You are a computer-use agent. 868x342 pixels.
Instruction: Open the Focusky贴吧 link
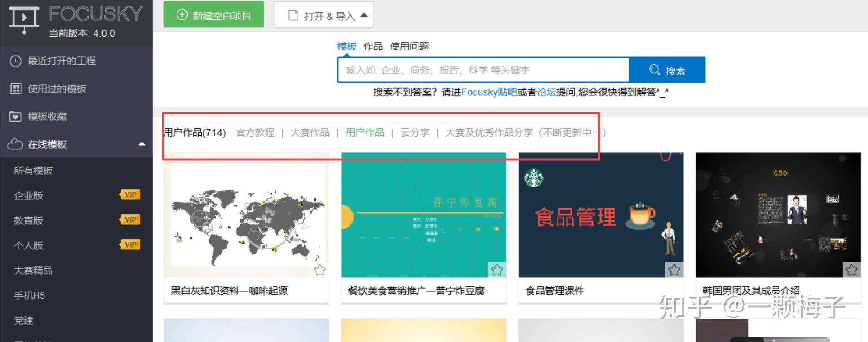pyautogui.click(x=489, y=92)
